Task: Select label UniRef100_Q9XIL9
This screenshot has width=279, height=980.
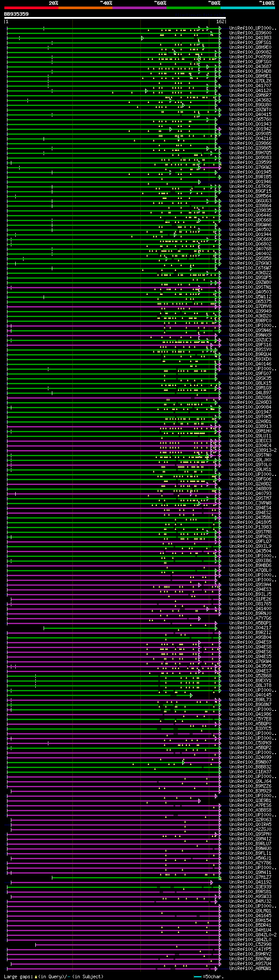Action: tap(250, 546)
